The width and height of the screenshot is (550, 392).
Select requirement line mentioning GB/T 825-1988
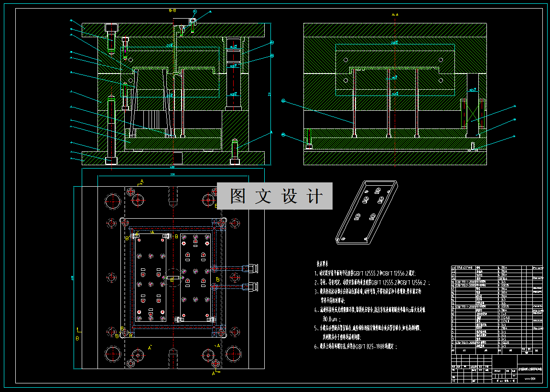356,347
